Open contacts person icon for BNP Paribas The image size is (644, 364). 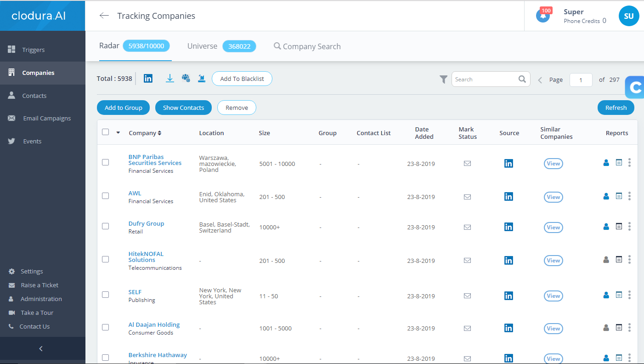pyautogui.click(x=606, y=163)
